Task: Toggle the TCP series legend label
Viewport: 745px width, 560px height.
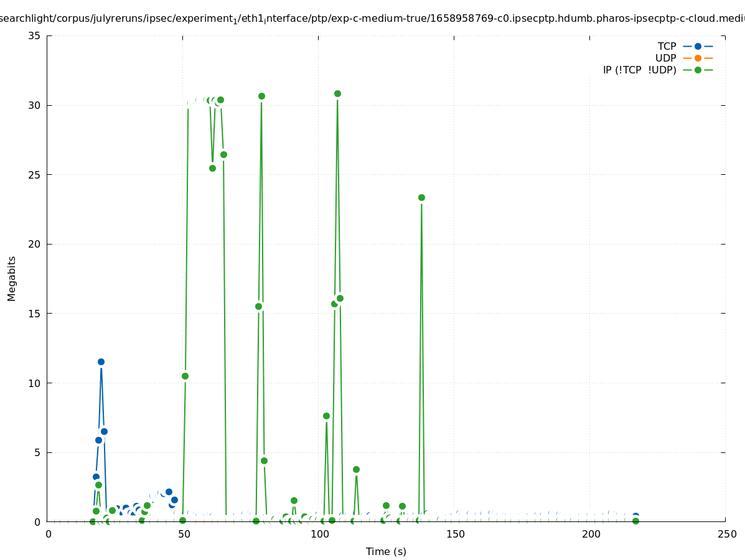Action: (667, 46)
